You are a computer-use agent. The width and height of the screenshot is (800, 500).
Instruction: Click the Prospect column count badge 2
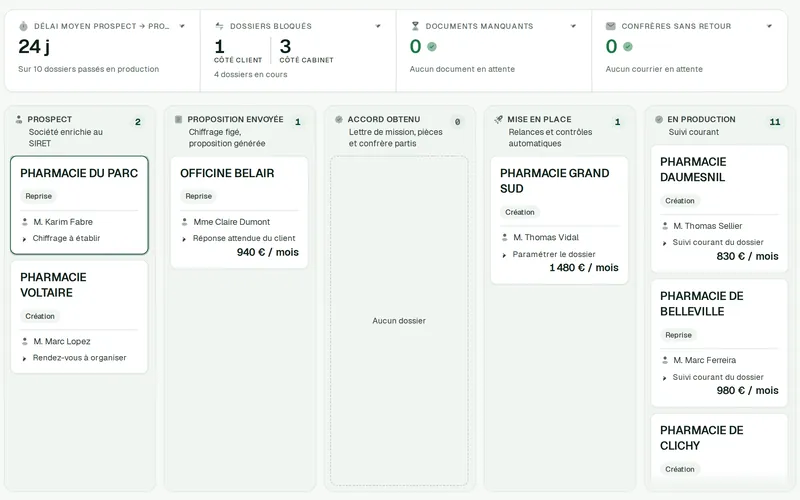(x=138, y=122)
